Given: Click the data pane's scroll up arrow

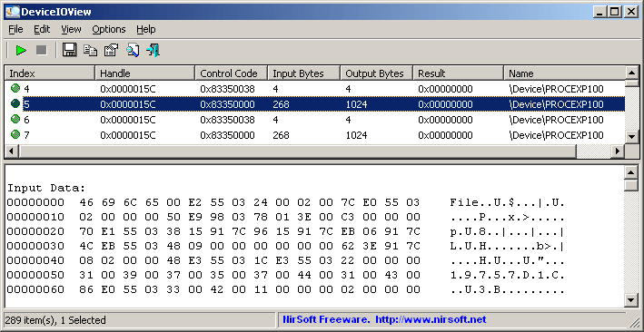Looking at the screenshot, I should click(x=631, y=172).
